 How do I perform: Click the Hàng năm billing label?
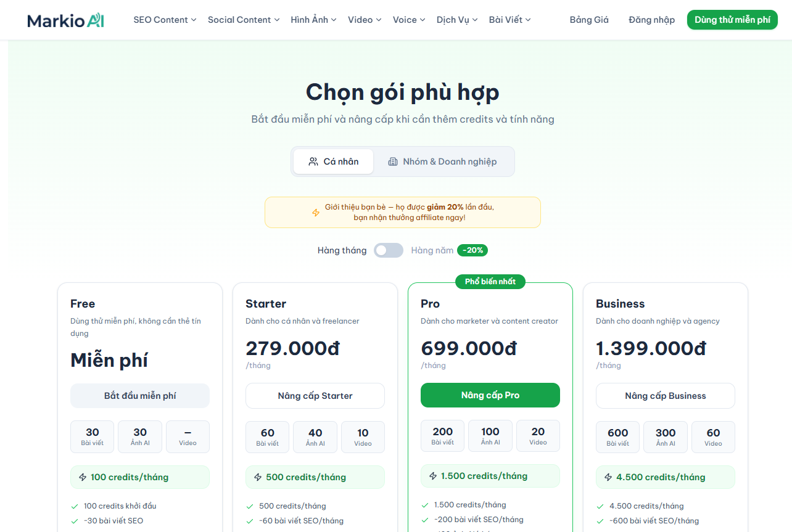[x=432, y=250]
